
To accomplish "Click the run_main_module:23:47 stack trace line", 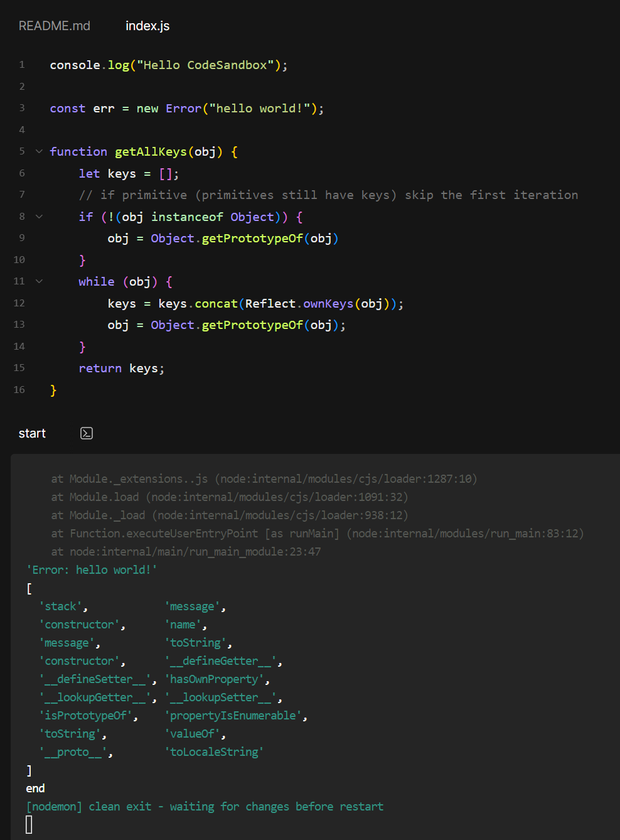I will [x=186, y=551].
